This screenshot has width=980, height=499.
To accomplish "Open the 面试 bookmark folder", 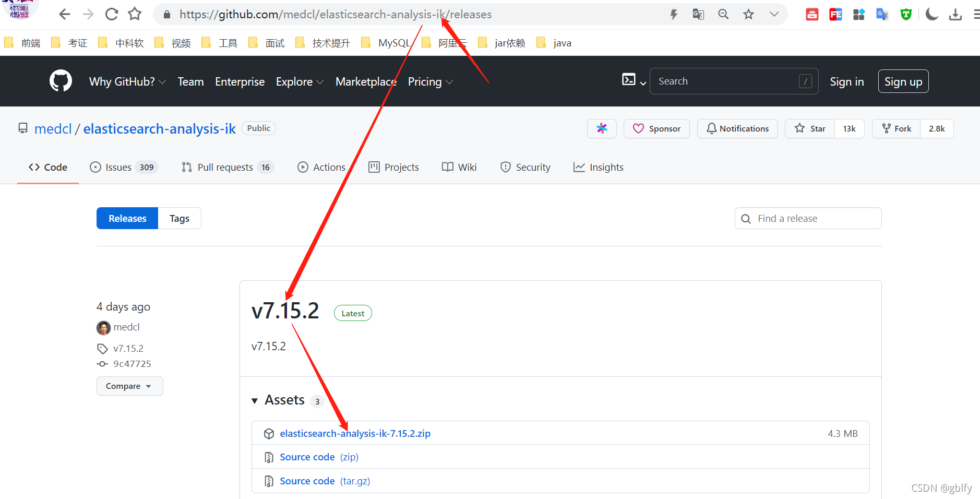I will (x=267, y=43).
